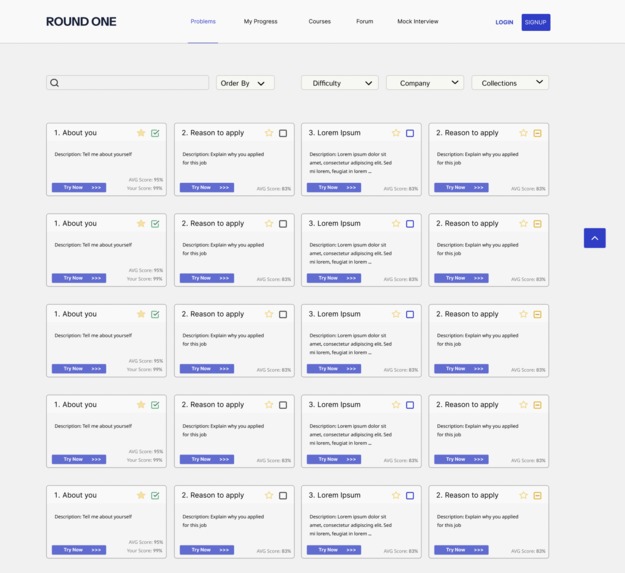The width and height of the screenshot is (625, 573).
Task: Uncheck green checkbox on fifth-row 'About you' card
Action: coord(155,495)
